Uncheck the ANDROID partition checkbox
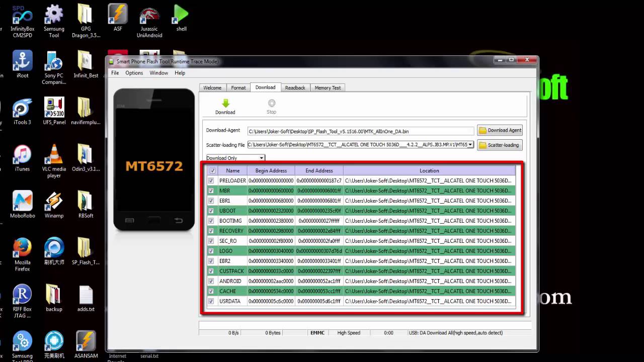This screenshot has width=644, height=362. click(211, 281)
